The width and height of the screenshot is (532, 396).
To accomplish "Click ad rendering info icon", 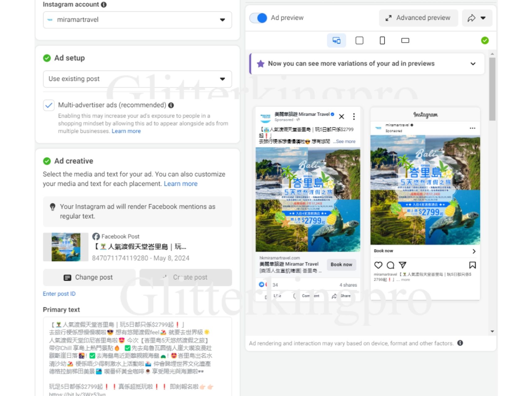I will tap(460, 343).
